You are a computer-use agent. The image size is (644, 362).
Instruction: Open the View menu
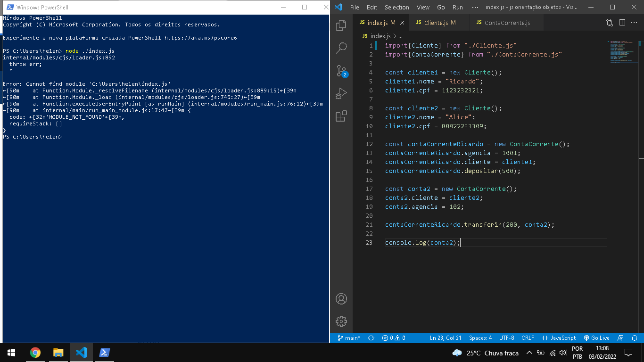pyautogui.click(x=423, y=7)
